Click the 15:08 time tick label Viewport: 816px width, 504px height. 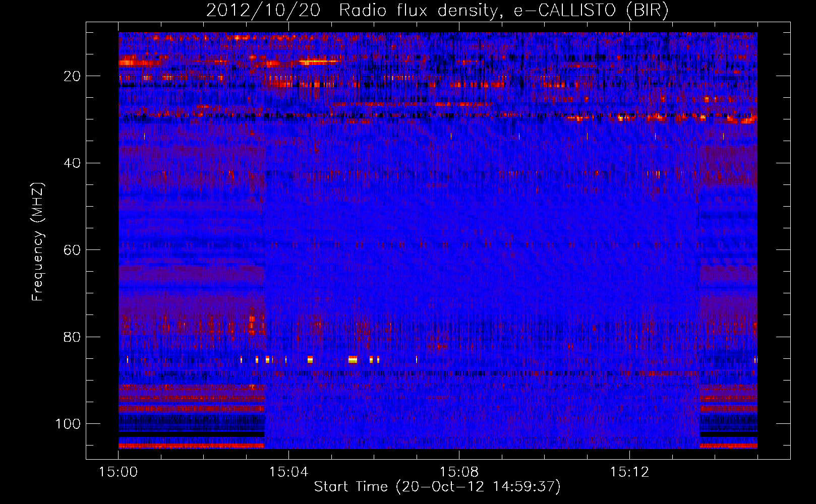459,472
